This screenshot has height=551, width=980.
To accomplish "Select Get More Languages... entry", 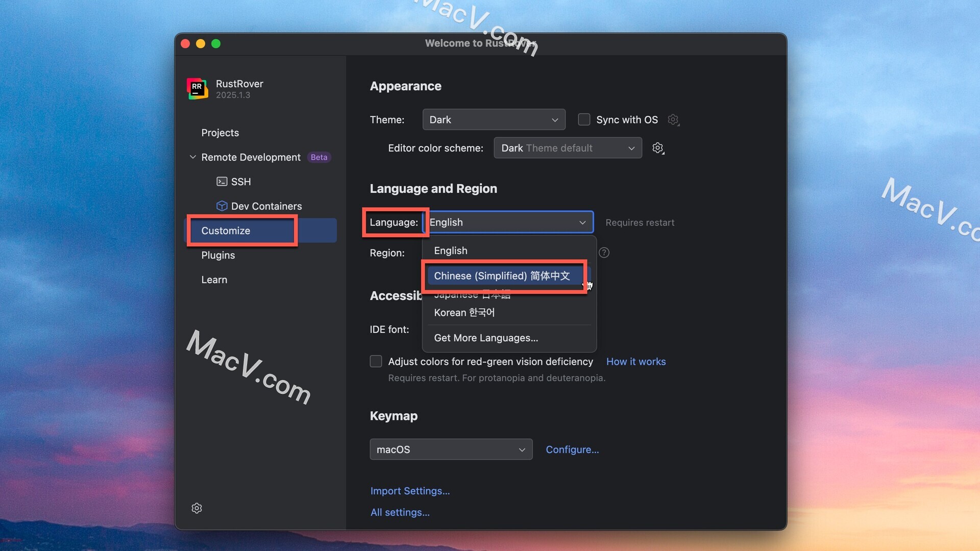I will (485, 338).
